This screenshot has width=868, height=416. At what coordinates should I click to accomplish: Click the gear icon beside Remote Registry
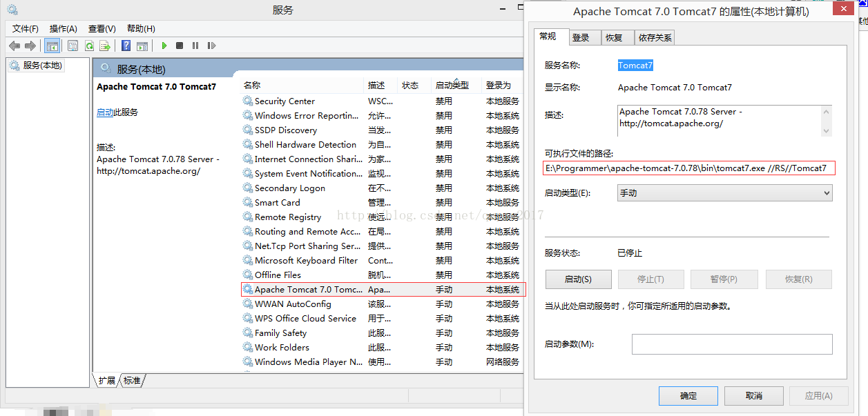(248, 217)
